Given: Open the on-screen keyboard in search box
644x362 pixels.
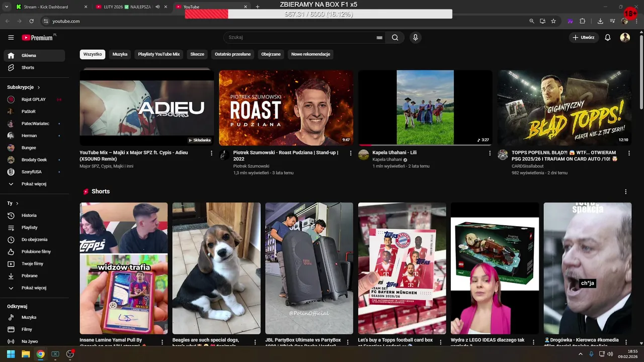Looking at the screenshot, I should (x=379, y=37).
